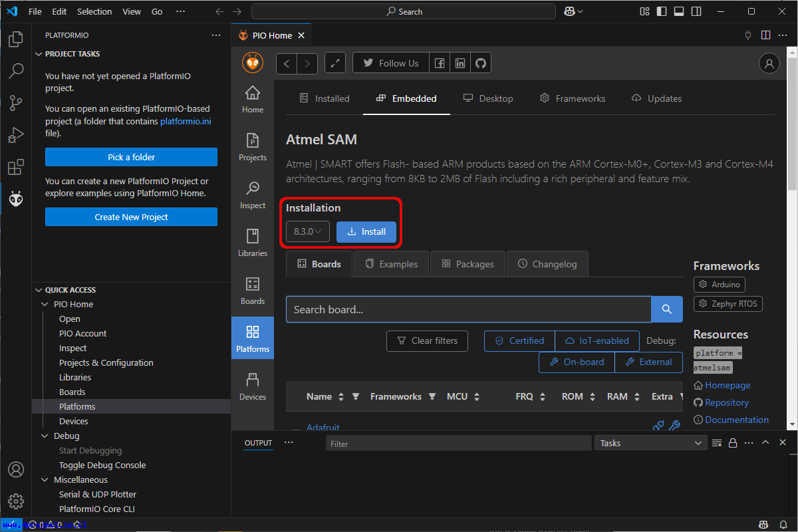Open the 8.3.0 version dropdown
Image resolution: width=798 pixels, height=532 pixels.
click(x=308, y=231)
